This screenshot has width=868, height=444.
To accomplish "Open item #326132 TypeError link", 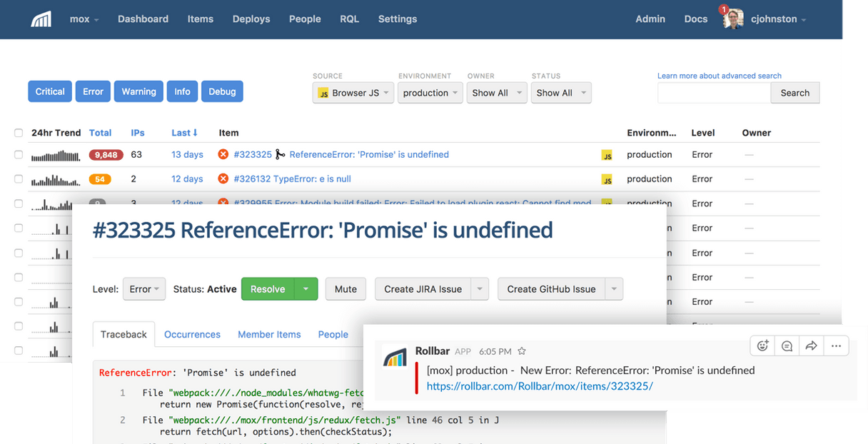I will [293, 178].
